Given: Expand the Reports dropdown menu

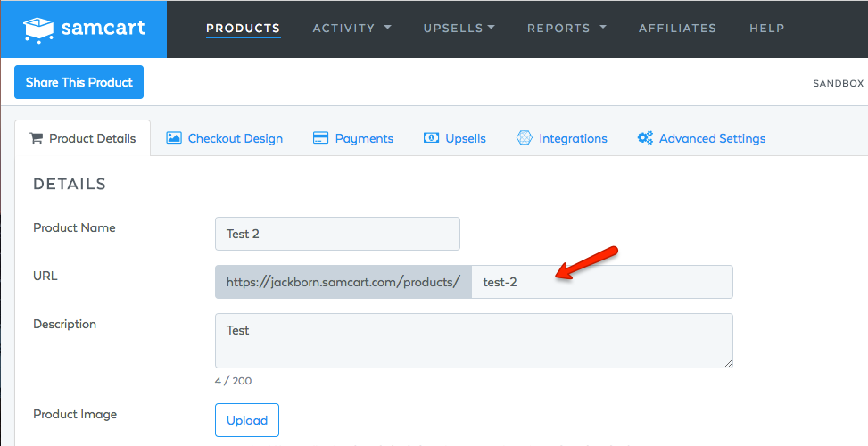Looking at the screenshot, I should 566,29.
